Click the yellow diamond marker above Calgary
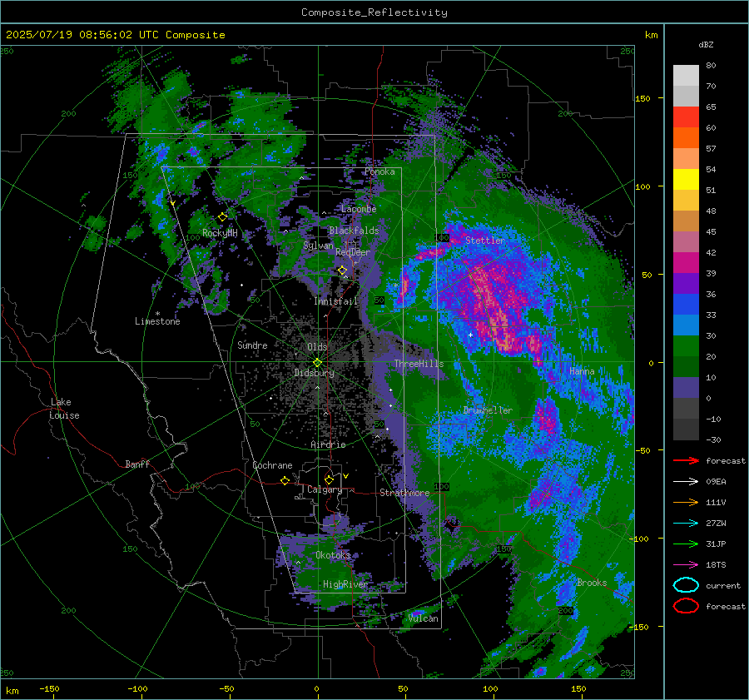This screenshot has width=749, height=700. pyautogui.click(x=329, y=479)
